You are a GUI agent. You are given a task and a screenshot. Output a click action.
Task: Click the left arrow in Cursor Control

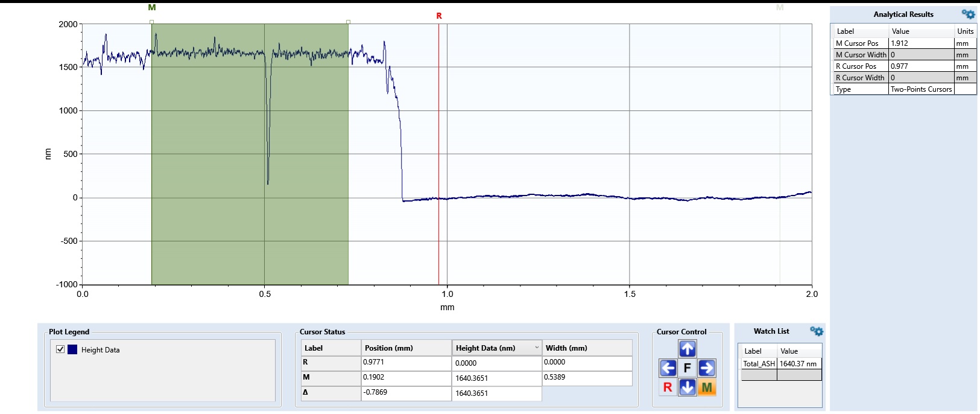[668, 368]
